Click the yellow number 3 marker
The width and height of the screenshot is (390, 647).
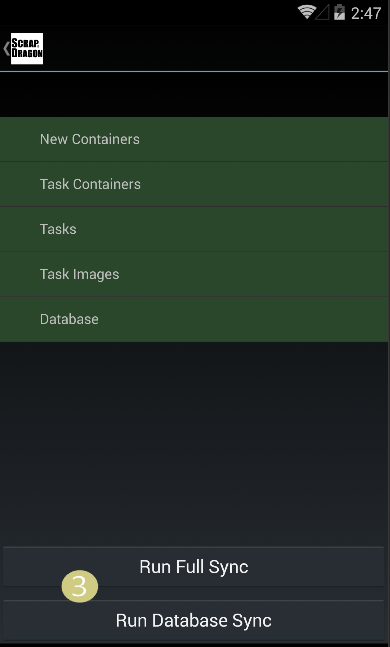coord(80,586)
